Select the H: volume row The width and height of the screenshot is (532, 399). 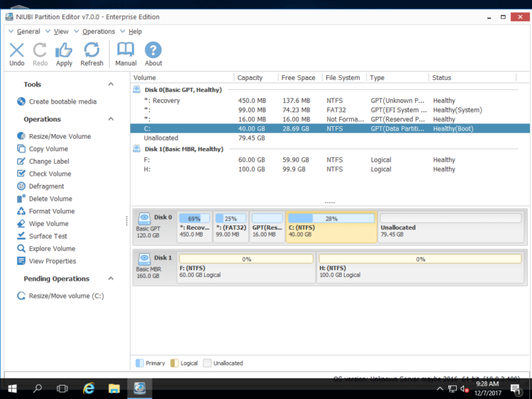point(330,169)
